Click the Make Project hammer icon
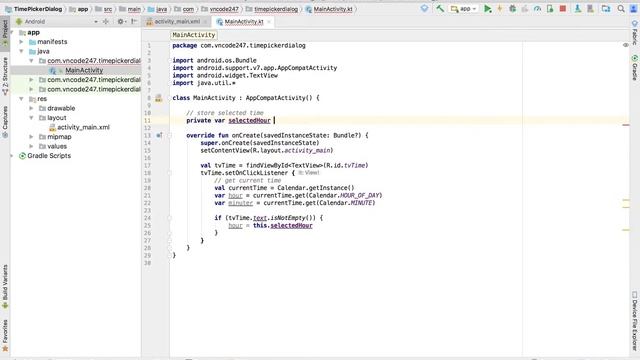The width and height of the screenshot is (640, 360). tap(440, 9)
